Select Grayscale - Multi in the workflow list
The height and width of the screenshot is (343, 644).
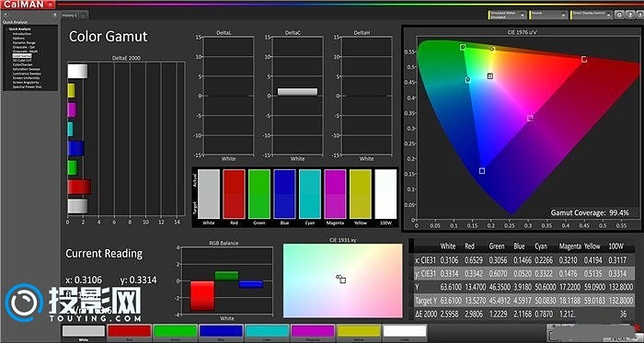click(x=25, y=51)
